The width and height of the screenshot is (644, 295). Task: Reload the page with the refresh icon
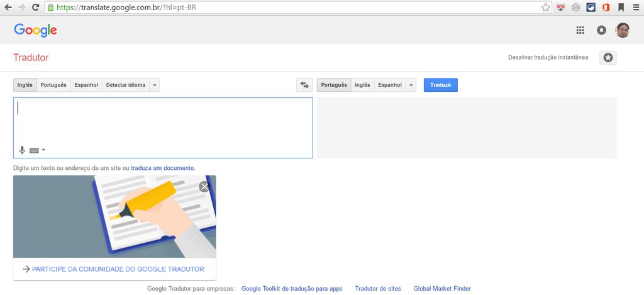tap(35, 8)
